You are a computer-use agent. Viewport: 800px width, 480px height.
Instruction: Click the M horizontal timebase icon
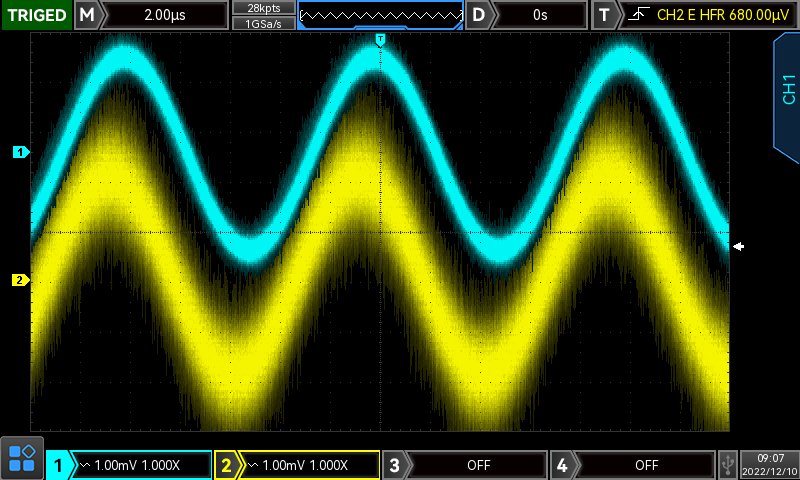pyautogui.click(x=88, y=15)
